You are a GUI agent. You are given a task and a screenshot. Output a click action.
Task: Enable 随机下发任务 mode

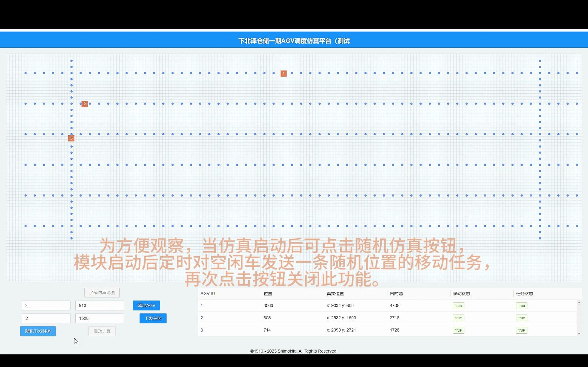[38, 331]
